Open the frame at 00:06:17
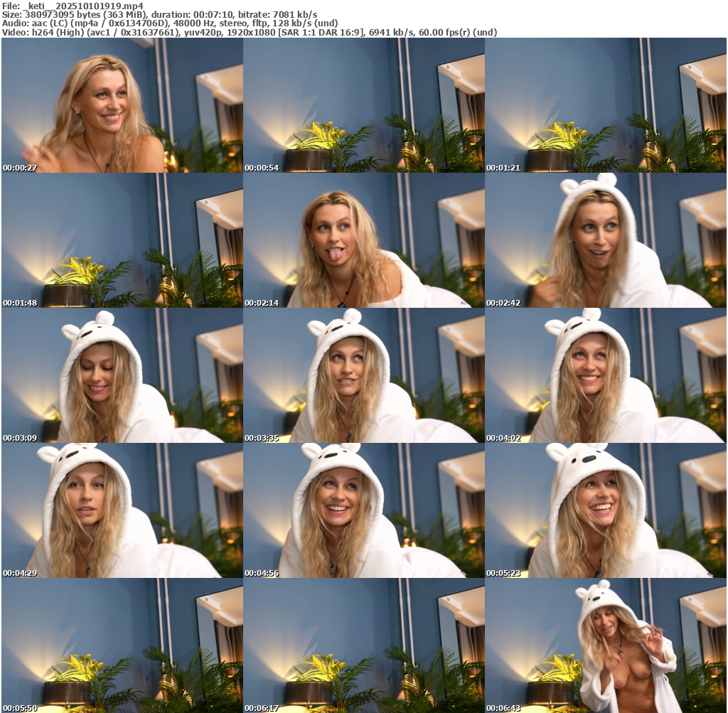The width and height of the screenshot is (728, 713). coord(363,645)
